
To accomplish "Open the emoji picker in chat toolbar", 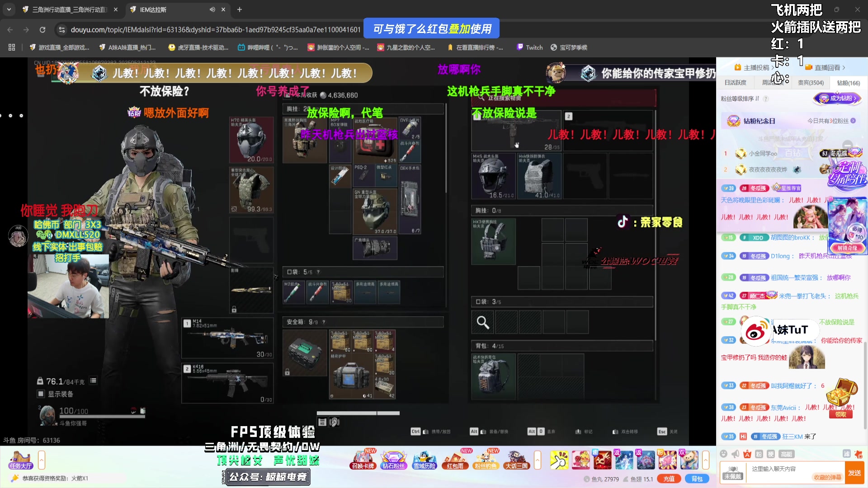I will pos(724,454).
